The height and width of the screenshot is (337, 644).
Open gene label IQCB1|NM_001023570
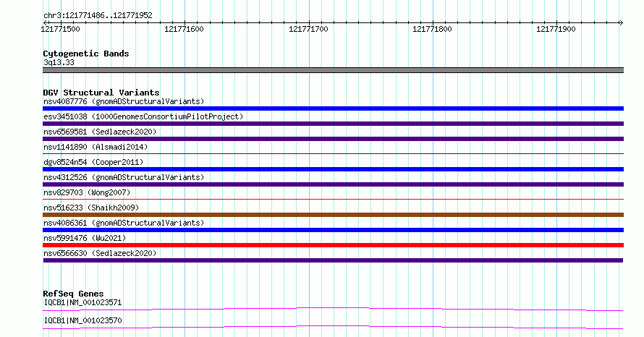pos(82,320)
